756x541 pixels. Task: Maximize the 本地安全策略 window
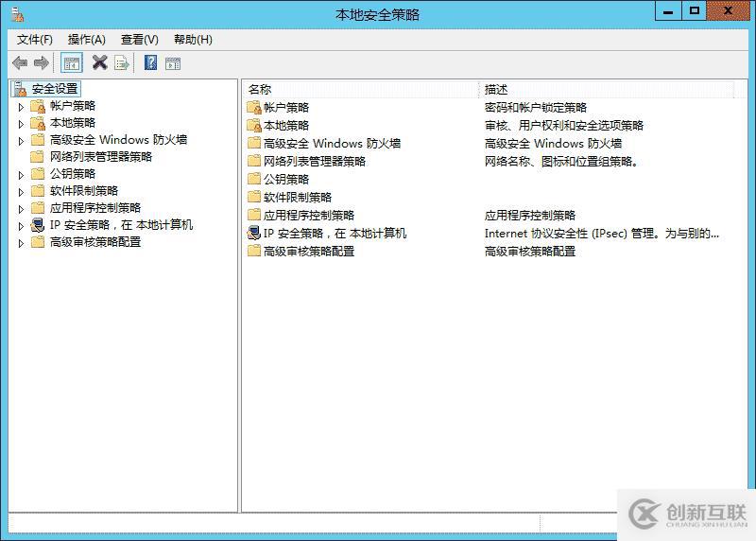coord(695,11)
